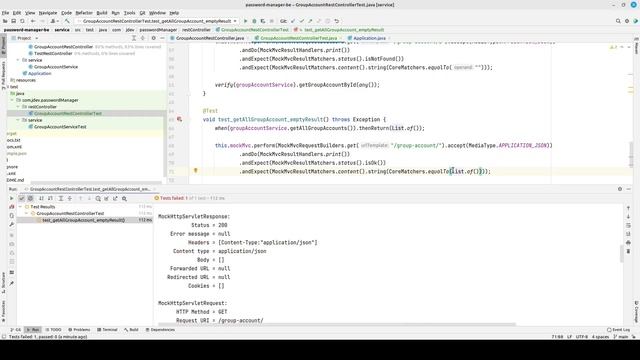The image size is (640, 360).
Task: Toggle the vertical Structure tool window button
Action: (3, 282)
